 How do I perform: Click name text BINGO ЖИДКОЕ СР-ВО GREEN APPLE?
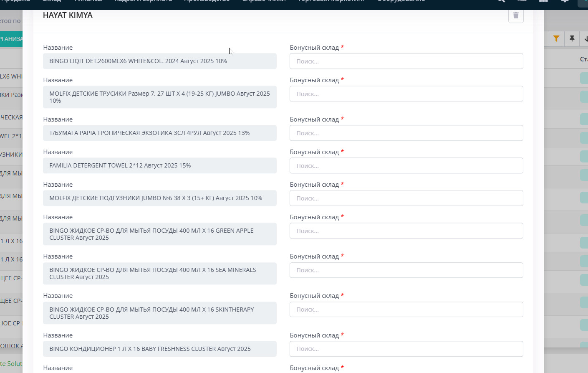[x=151, y=234]
